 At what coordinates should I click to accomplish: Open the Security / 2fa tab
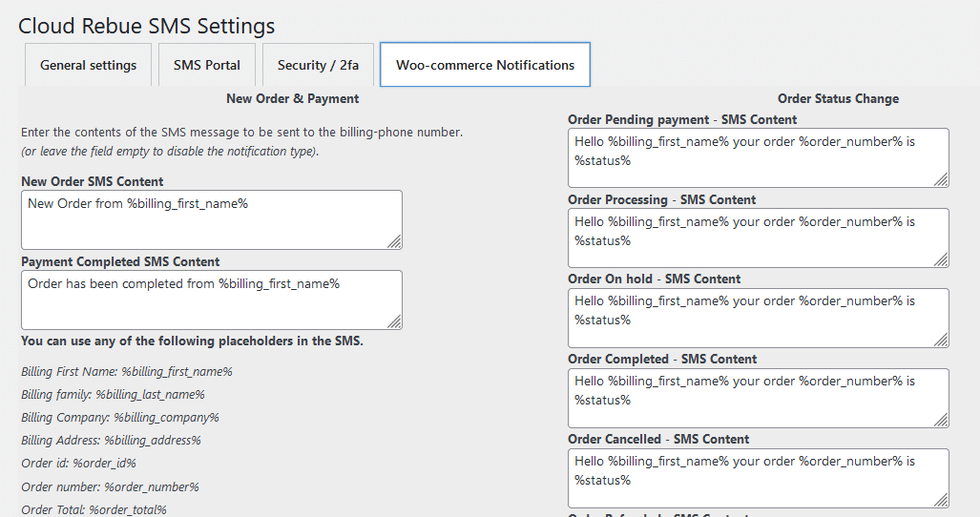[x=318, y=64]
